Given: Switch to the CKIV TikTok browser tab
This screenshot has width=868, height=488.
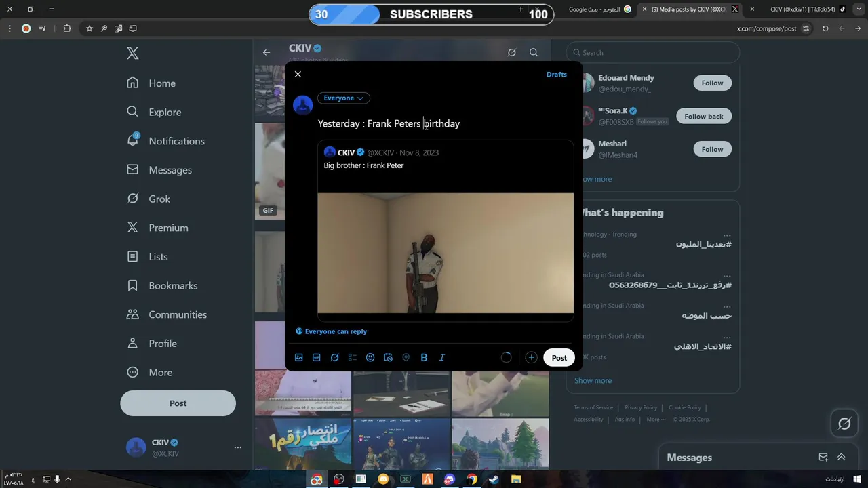Looking at the screenshot, I should click(807, 9).
